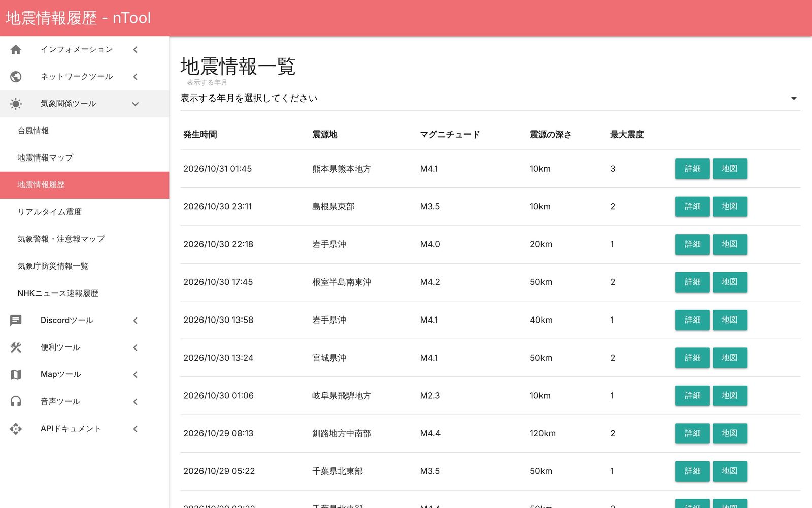Open NHKニュース速報履歴 in the sidebar
Viewport: 812px width, 508px height.
point(84,293)
